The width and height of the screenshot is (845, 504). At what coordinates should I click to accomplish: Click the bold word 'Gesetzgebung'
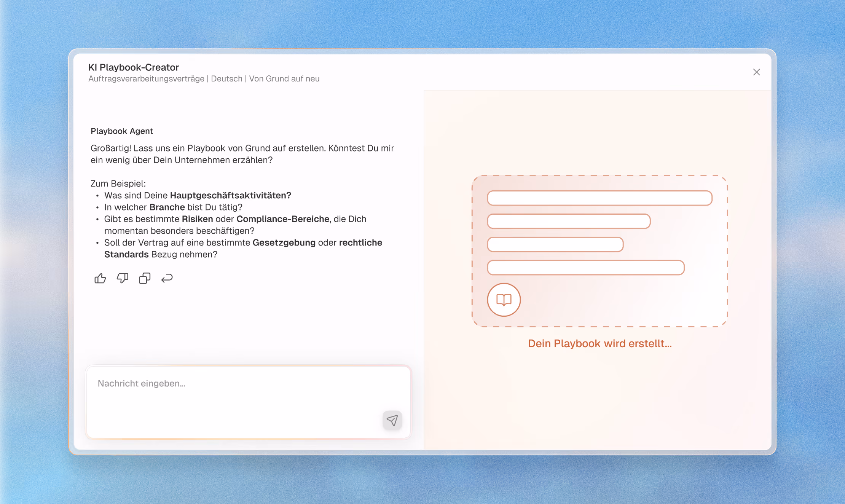tap(284, 242)
